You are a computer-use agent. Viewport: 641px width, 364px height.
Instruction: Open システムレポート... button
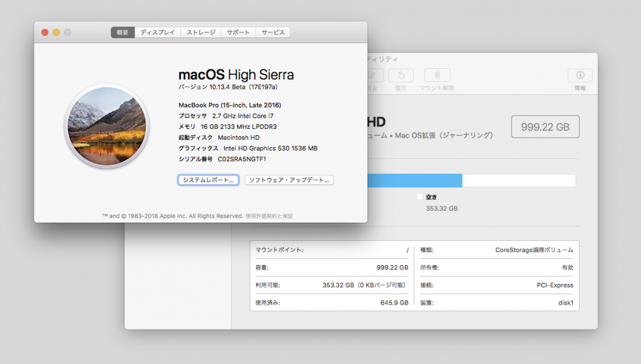208,180
